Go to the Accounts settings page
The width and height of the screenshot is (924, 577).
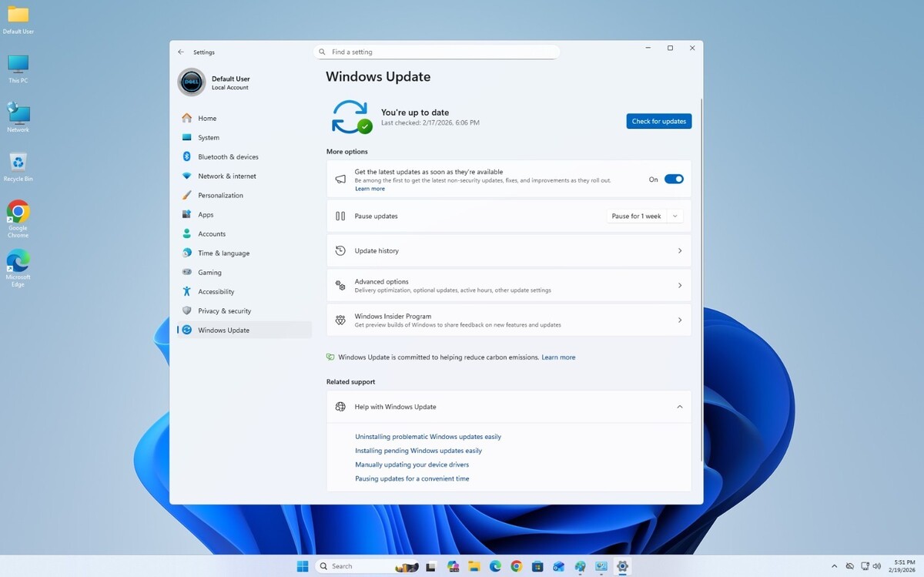(x=212, y=233)
